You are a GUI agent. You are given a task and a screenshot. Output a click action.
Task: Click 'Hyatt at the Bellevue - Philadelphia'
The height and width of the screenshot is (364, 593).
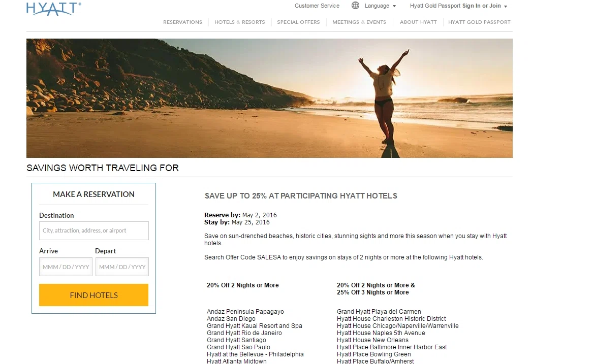pos(255,354)
